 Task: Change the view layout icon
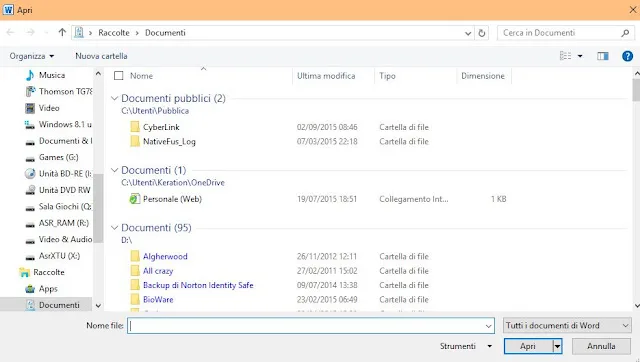(x=565, y=56)
